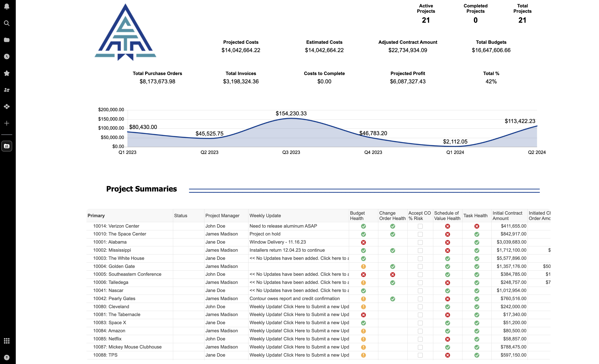Image resolution: width=599 pixels, height=364 pixels.
Task: Check Accept CO Risk for Verizon Center
Action: [420, 226]
